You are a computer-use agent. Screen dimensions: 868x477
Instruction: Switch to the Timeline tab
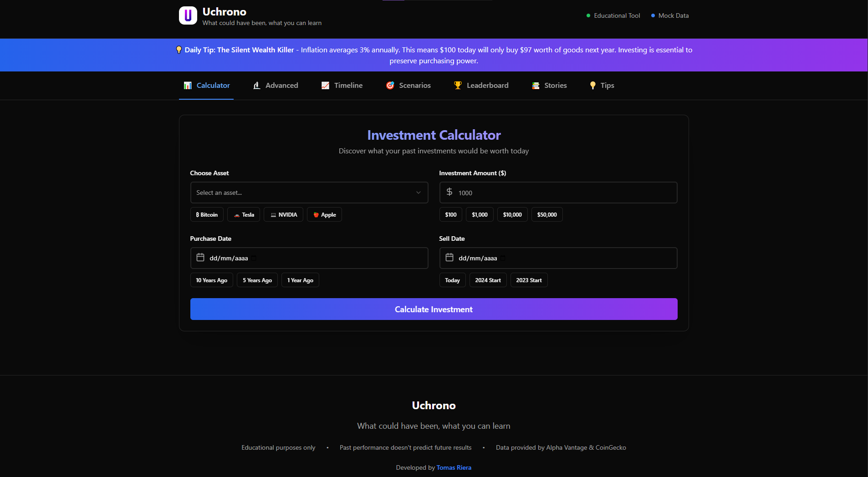(x=342, y=86)
